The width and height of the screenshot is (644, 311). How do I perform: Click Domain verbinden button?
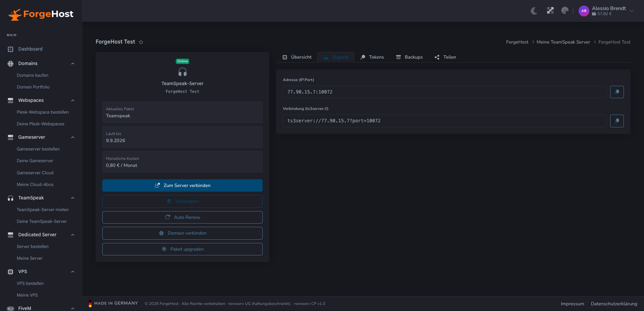pyautogui.click(x=182, y=233)
